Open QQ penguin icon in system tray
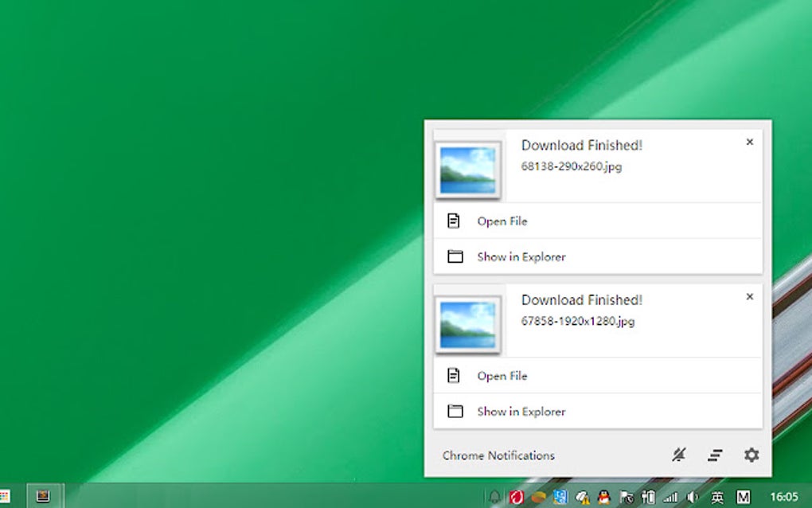The height and width of the screenshot is (508, 812). tap(603, 498)
